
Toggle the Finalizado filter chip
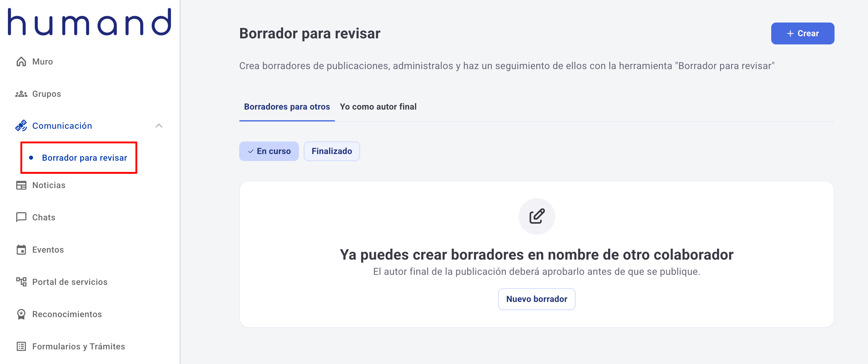(x=331, y=151)
